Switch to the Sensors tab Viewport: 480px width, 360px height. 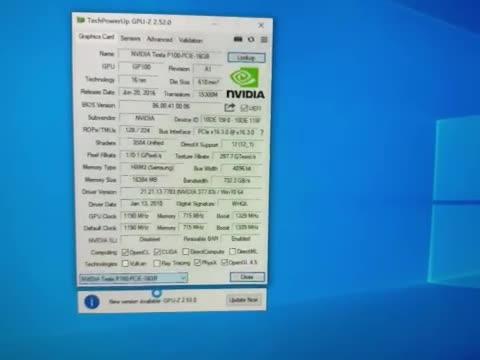click(x=130, y=38)
